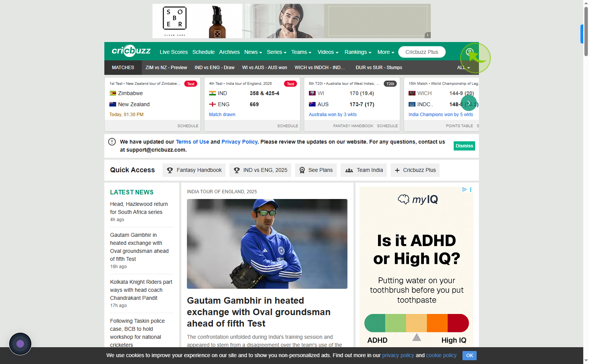Open the ALL matches dropdown
Viewport: 589px width, 364px height.
pos(464,68)
